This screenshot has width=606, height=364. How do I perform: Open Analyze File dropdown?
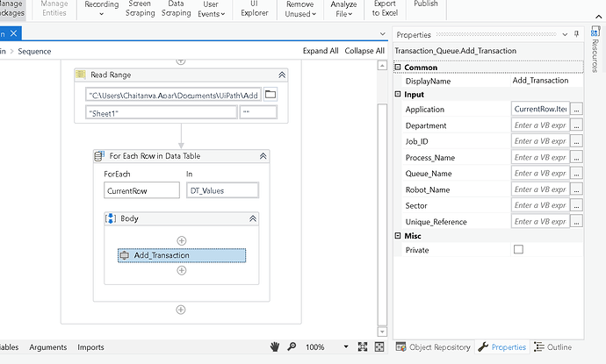343,9
